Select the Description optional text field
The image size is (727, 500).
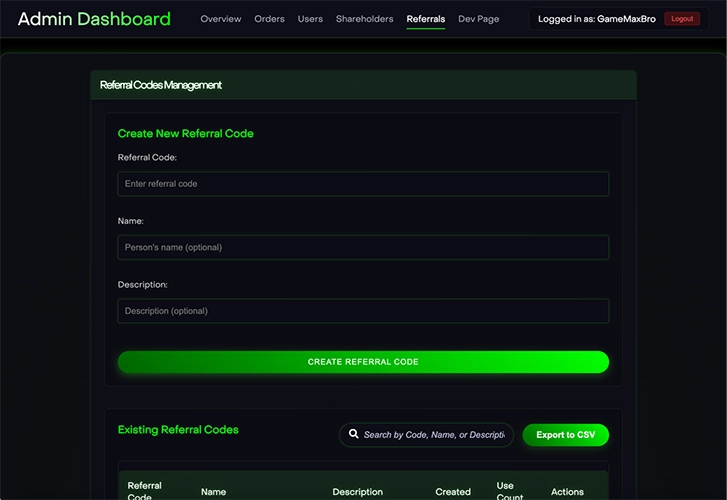363,311
